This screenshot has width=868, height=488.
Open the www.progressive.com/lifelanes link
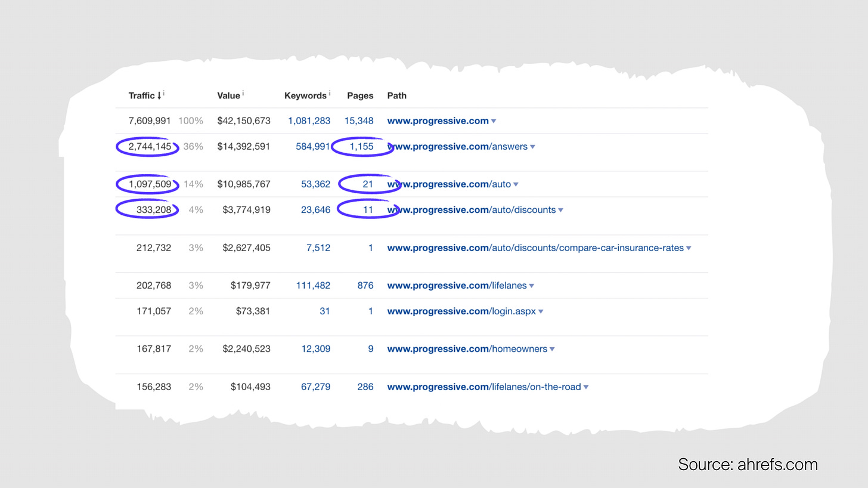click(x=457, y=285)
